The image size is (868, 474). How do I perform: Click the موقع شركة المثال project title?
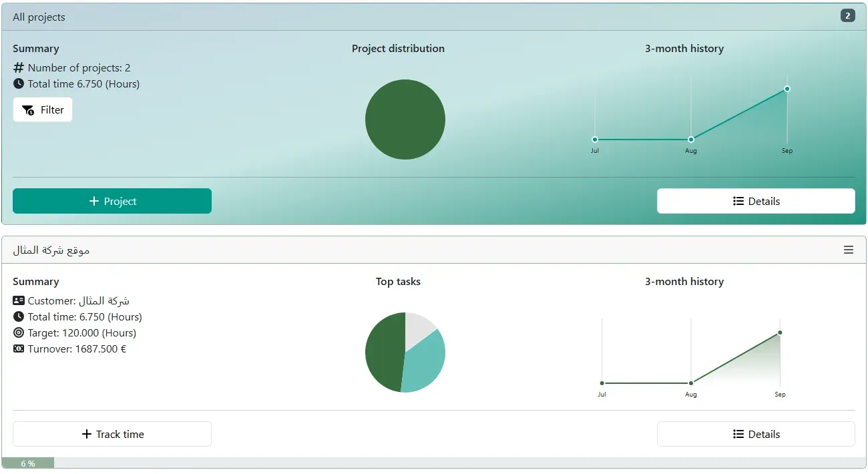(51, 250)
